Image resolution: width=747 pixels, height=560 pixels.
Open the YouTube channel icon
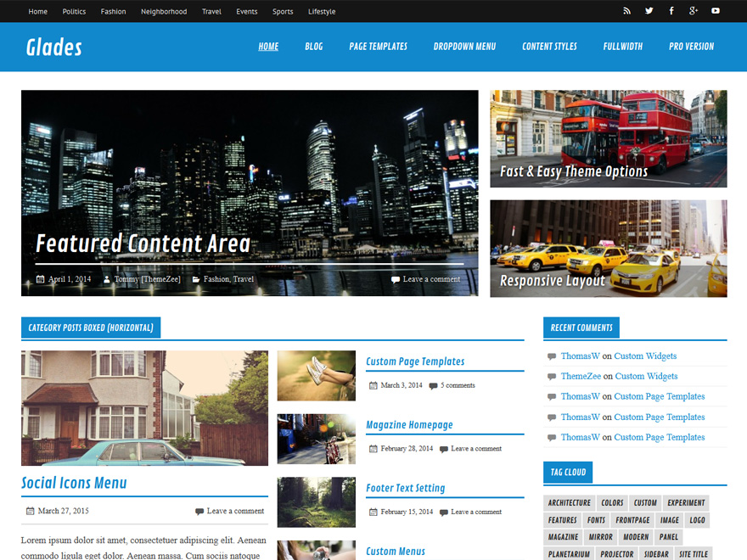click(715, 11)
